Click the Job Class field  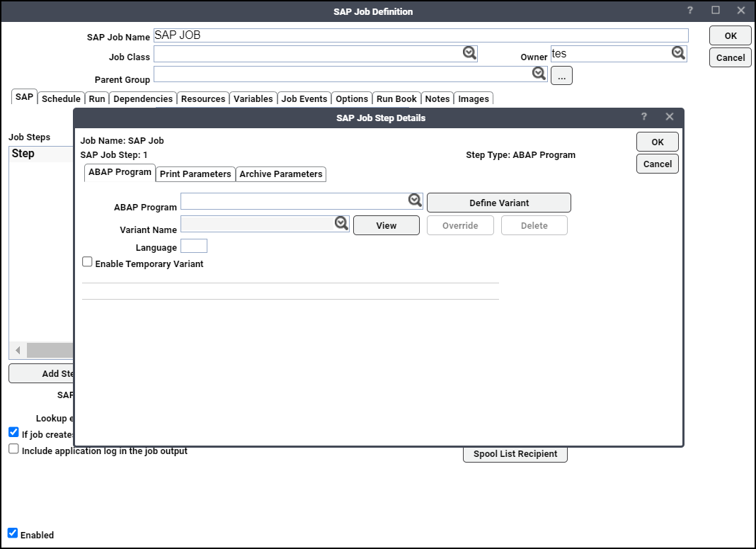[315, 54]
